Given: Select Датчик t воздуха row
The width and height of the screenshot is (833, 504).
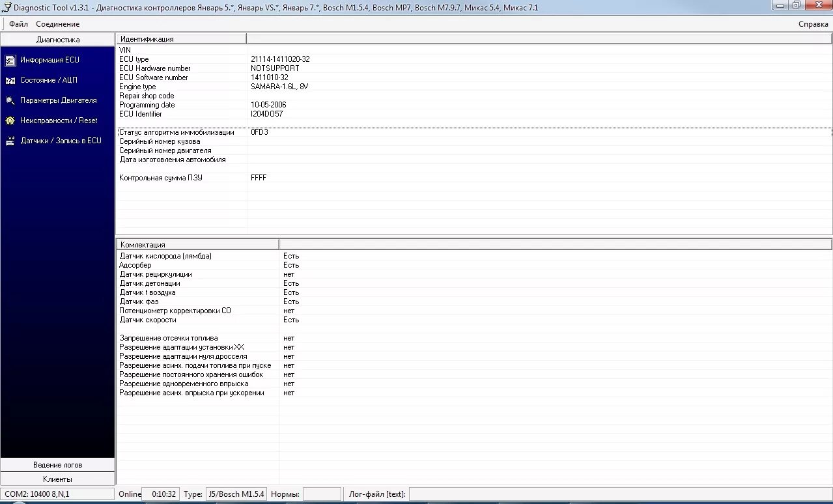Looking at the screenshot, I should pyautogui.click(x=474, y=292).
